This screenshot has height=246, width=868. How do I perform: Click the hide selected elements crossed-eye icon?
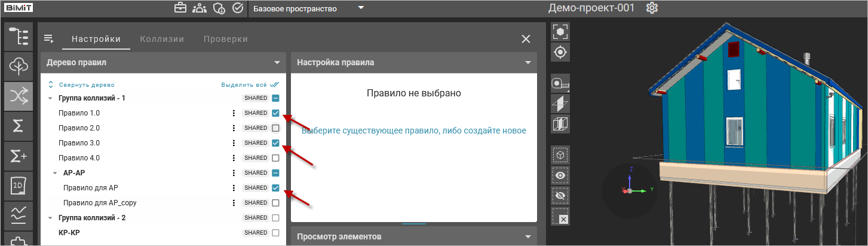click(x=560, y=196)
